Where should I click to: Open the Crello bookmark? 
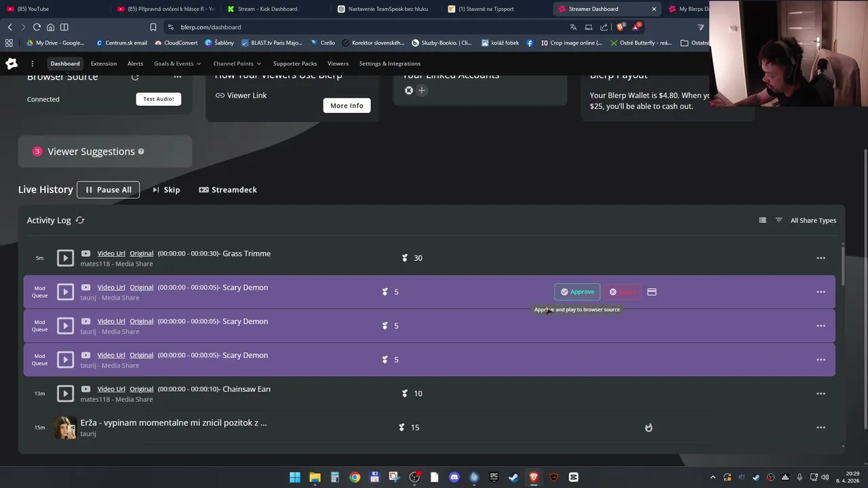click(323, 43)
